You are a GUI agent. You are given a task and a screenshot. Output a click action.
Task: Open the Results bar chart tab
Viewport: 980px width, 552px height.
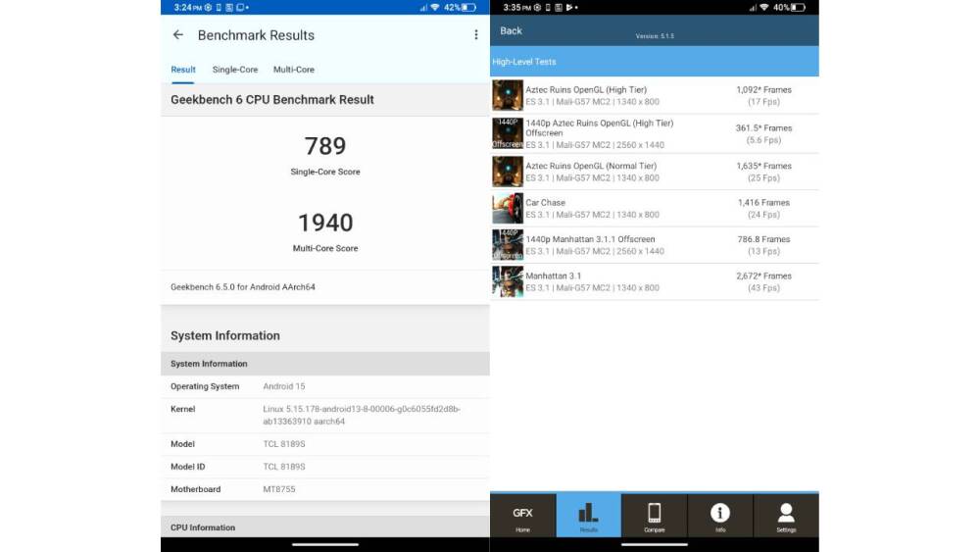(x=588, y=516)
